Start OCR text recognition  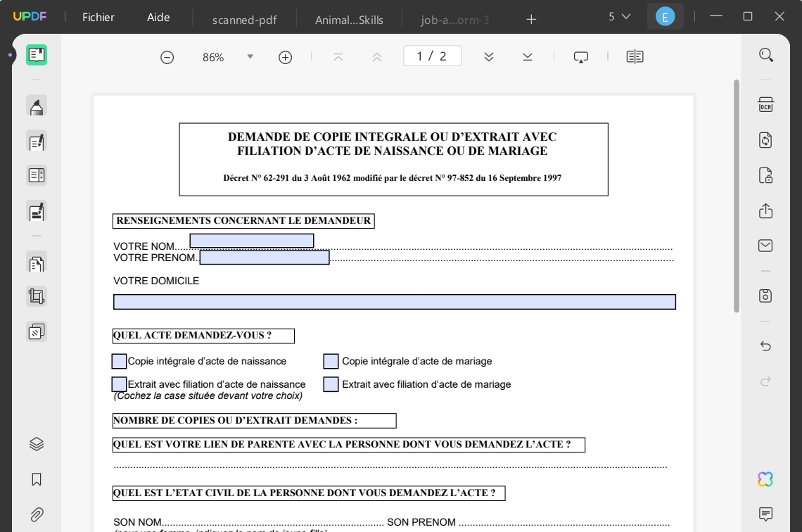[x=765, y=103]
